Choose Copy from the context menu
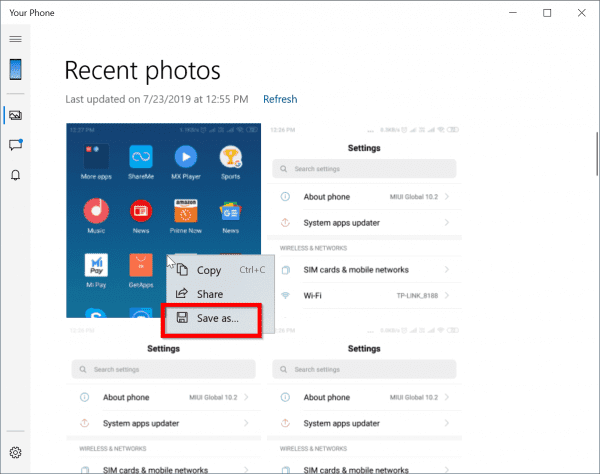 [x=209, y=270]
